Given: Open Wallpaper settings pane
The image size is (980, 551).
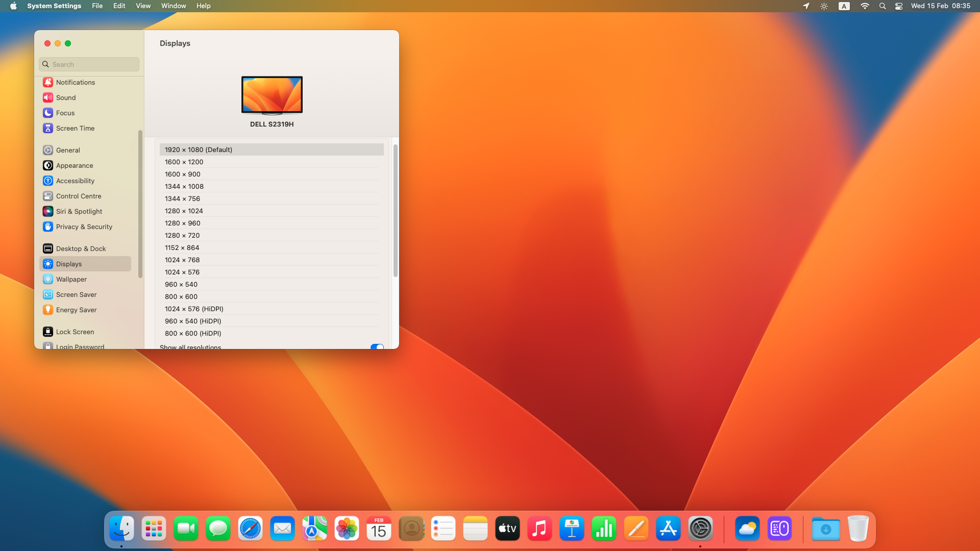Looking at the screenshot, I should pyautogui.click(x=71, y=279).
